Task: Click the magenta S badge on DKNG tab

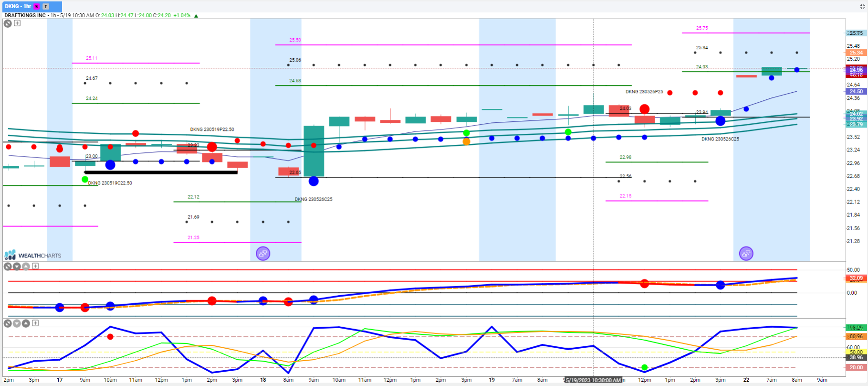Action: tap(37, 6)
